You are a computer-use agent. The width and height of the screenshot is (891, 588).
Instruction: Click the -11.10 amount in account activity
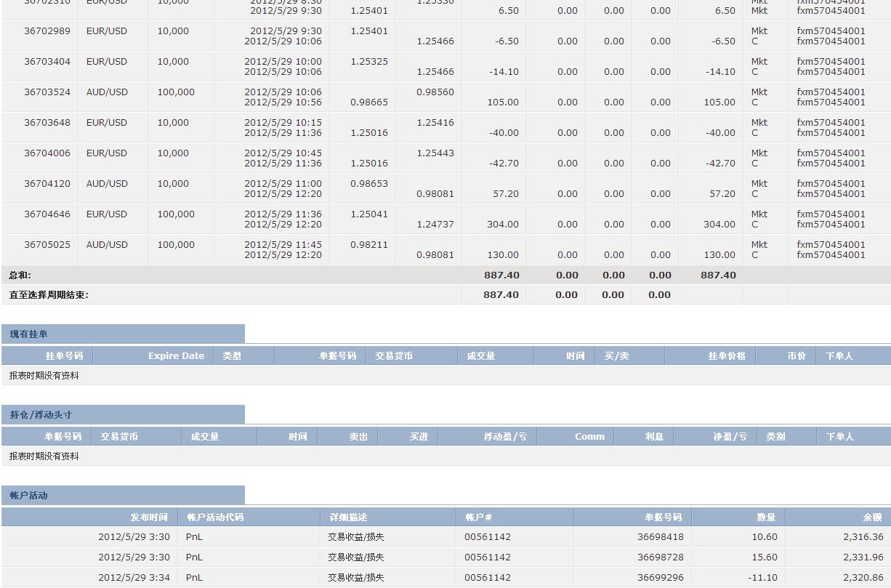pos(763,578)
